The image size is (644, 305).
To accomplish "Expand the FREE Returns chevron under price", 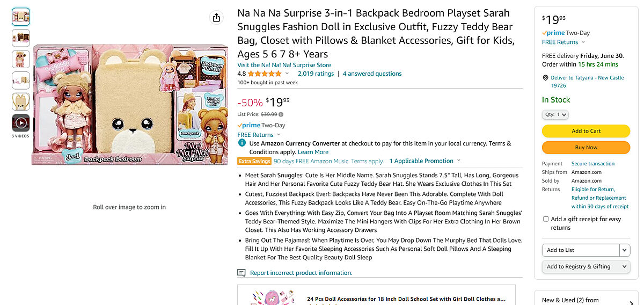I will tap(278, 135).
